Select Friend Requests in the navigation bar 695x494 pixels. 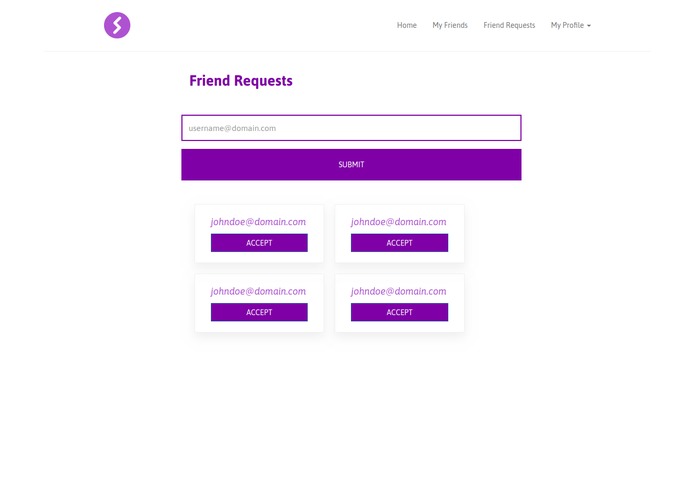(509, 25)
